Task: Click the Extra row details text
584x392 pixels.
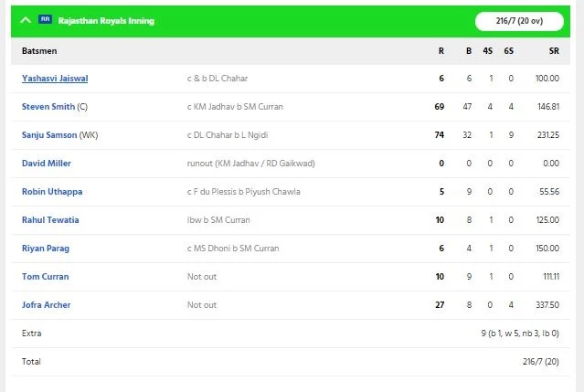Action: (x=520, y=334)
